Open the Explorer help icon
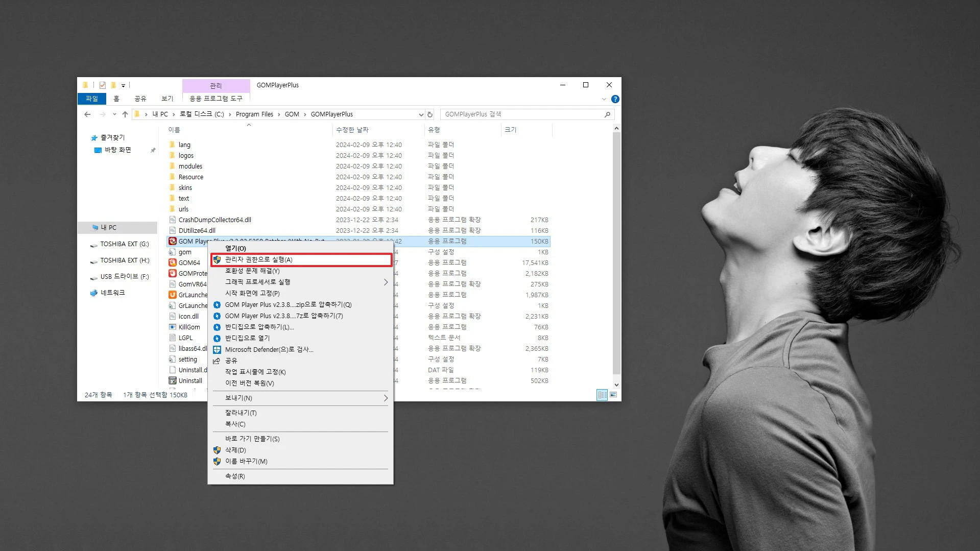The image size is (980, 551). [x=615, y=99]
